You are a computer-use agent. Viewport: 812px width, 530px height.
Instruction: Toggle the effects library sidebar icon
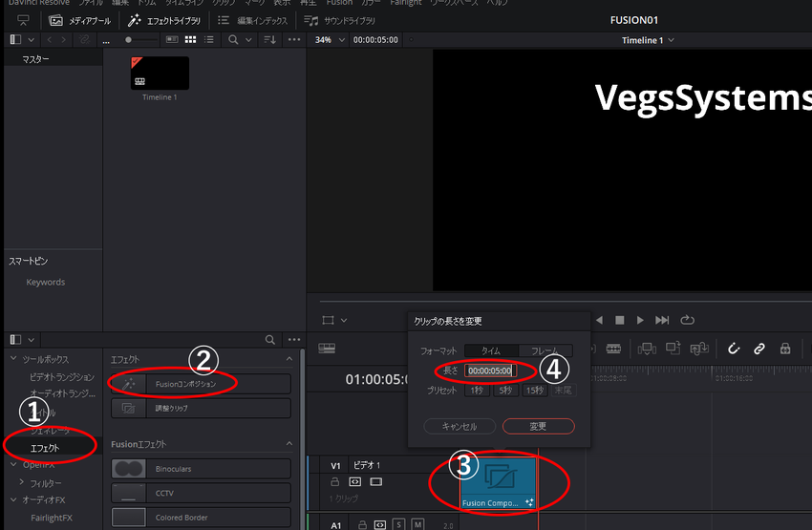pyautogui.click(x=15, y=340)
